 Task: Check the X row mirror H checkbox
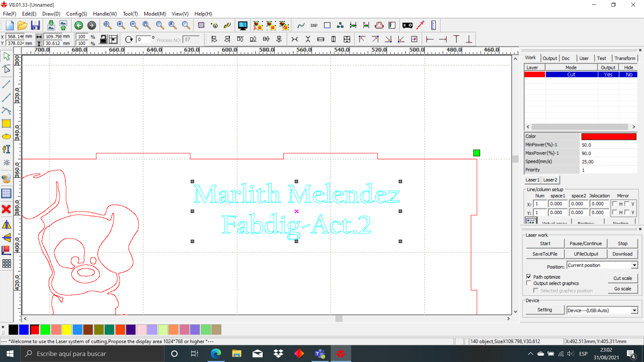tap(614, 204)
